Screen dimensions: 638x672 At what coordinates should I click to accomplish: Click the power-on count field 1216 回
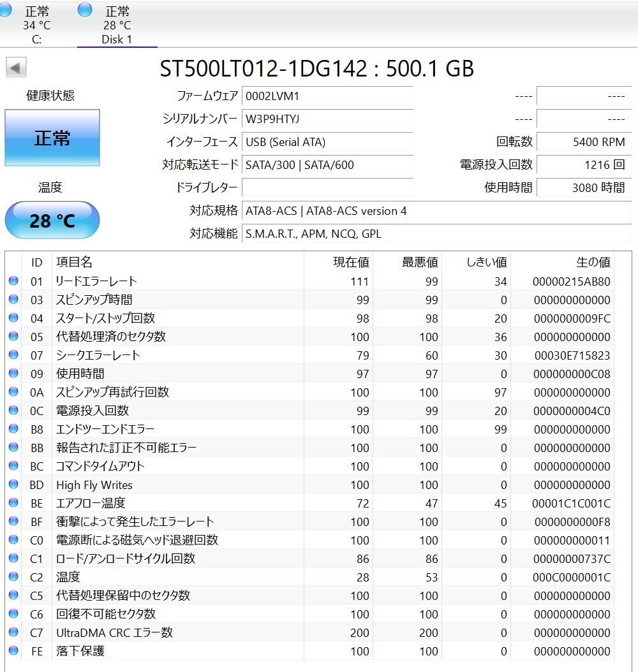click(584, 165)
